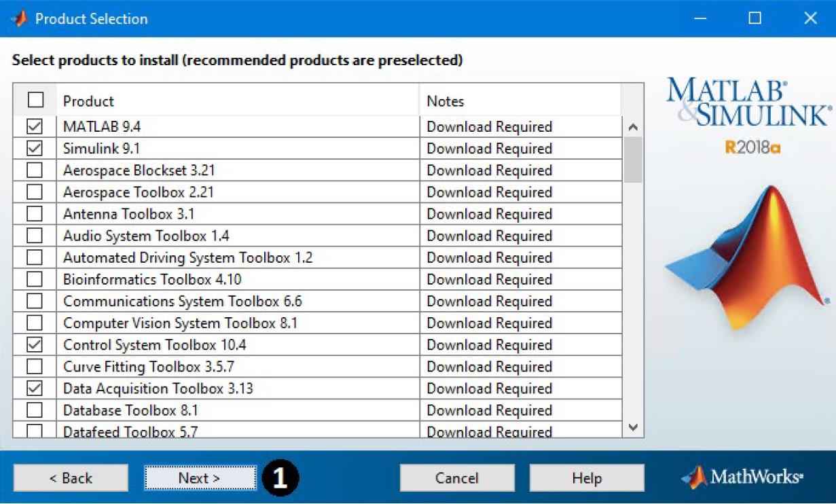This screenshot has width=836, height=504.
Task: Select 'Control System Toolbox 10.4' text
Action: [155, 344]
